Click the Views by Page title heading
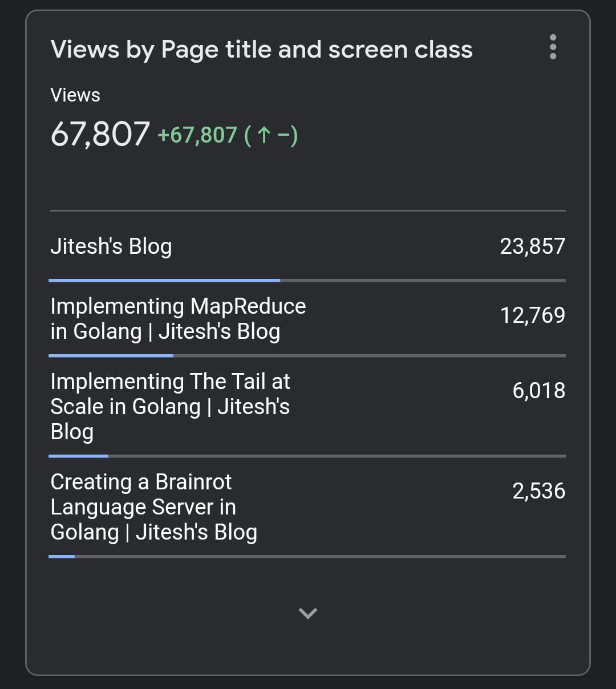Screen dimensions: 616x689 click(261, 50)
